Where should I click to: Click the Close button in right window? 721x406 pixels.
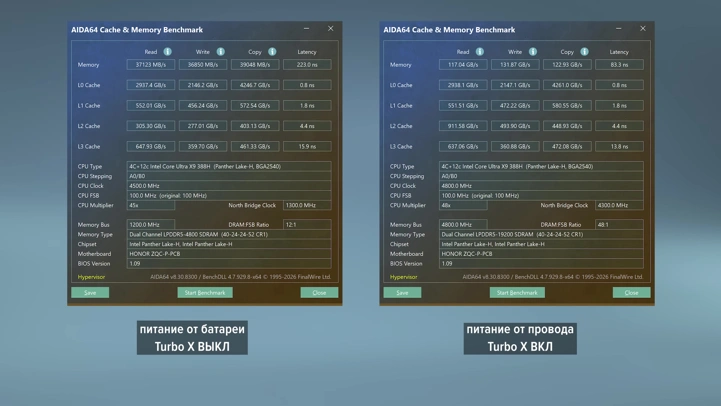(631, 292)
